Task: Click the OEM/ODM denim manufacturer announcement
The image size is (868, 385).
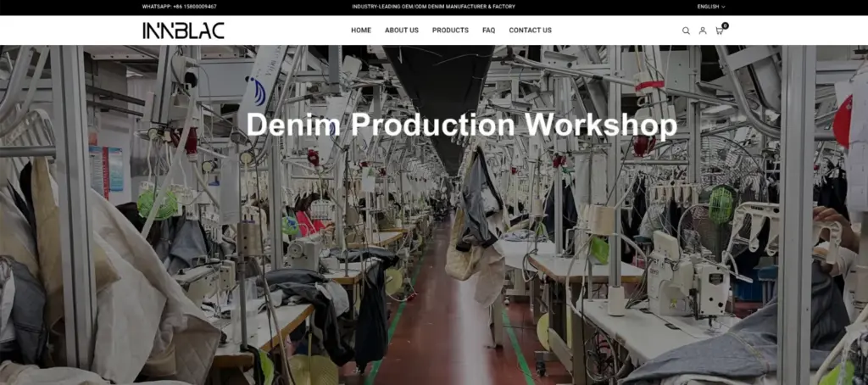Action: coord(433,7)
